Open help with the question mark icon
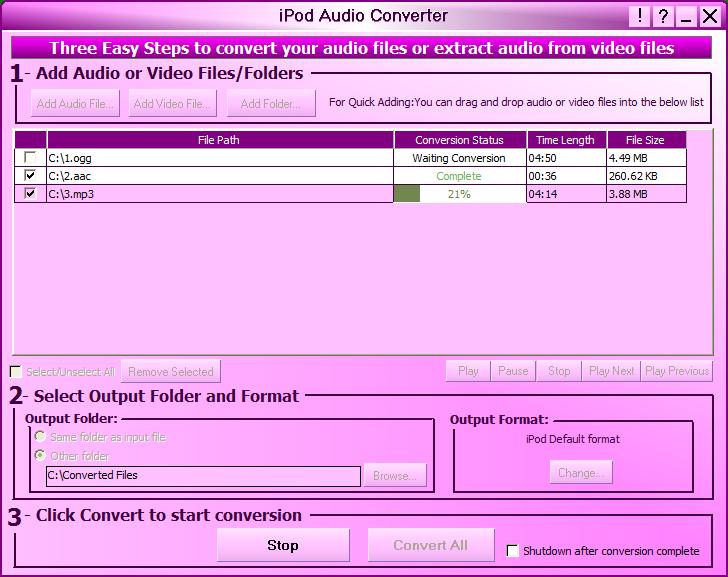 pos(663,16)
